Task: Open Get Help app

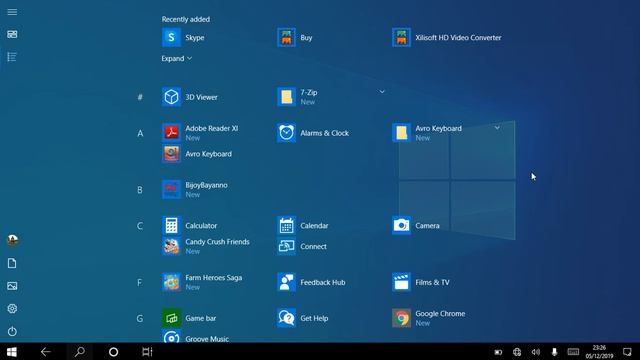Action: tap(302, 318)
